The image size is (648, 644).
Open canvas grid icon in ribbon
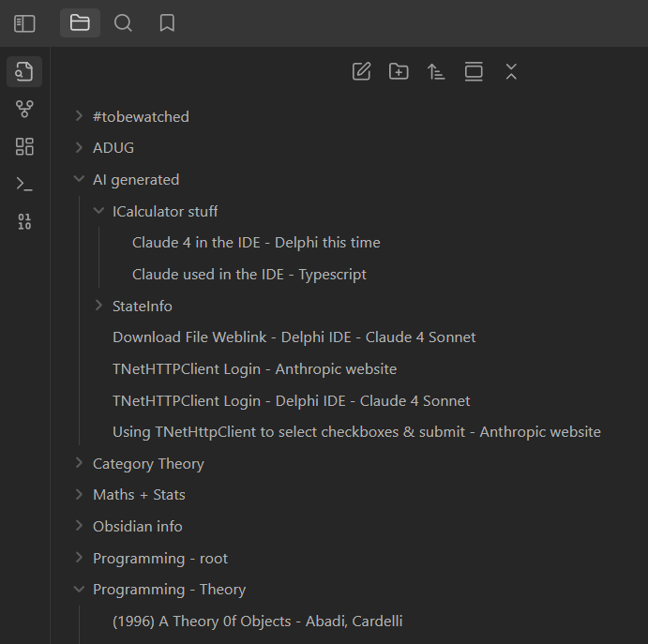point(24,146)
